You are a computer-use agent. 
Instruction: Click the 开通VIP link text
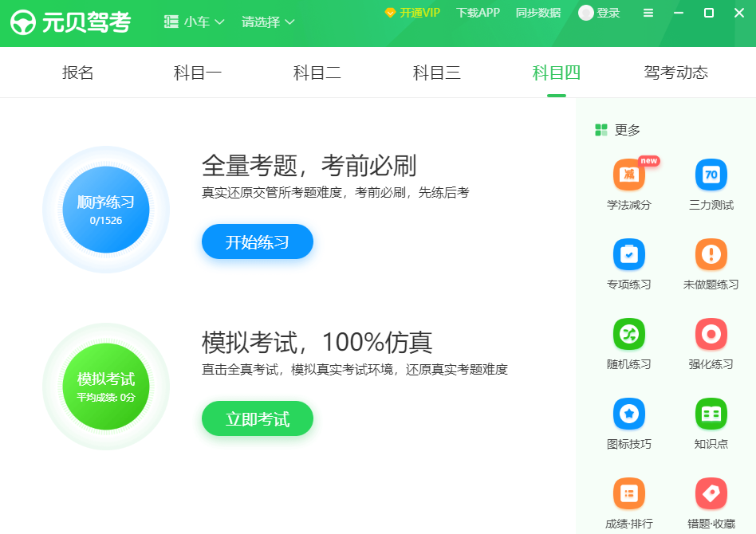pyautogui.click(x=420, y=13)
